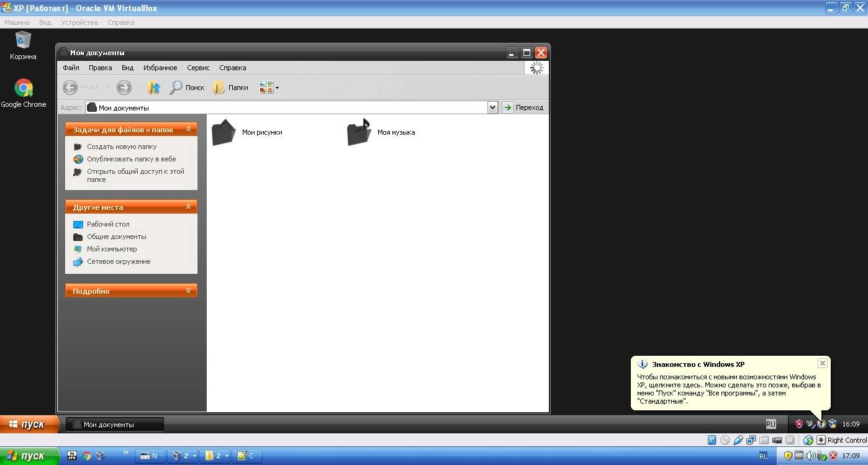The image size is (868, 465).
Task: Click the Windows XP tour tray icon
Action: [x=822, y=424]
